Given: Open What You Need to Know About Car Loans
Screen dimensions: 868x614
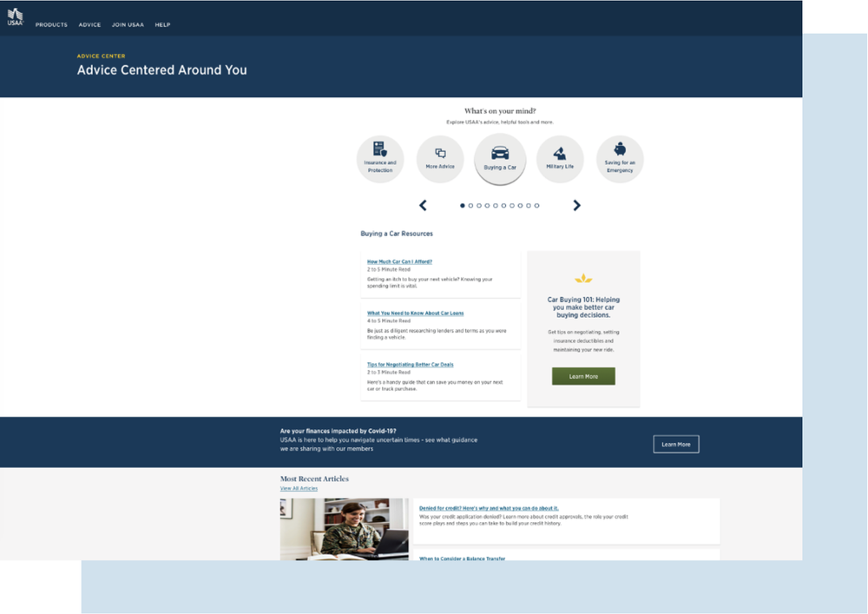Looking at the screenshot, I should pyautogui.click(x=415, y=313).
